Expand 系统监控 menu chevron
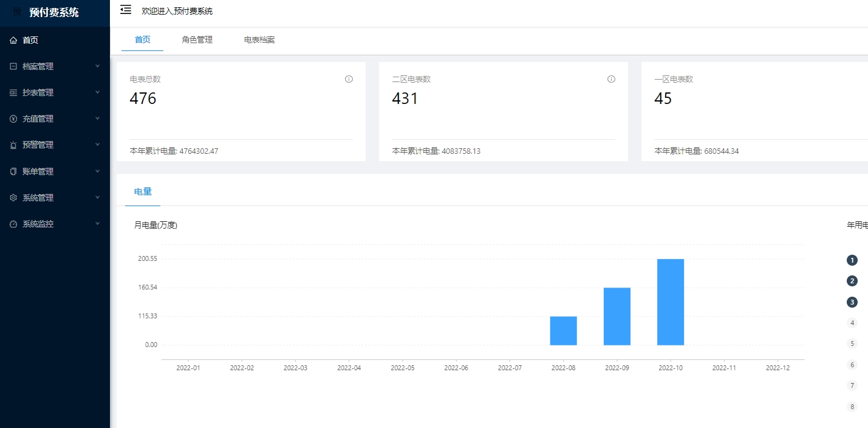Image resolution: width=868 pixels, height=428 pixels. point(97,224)
